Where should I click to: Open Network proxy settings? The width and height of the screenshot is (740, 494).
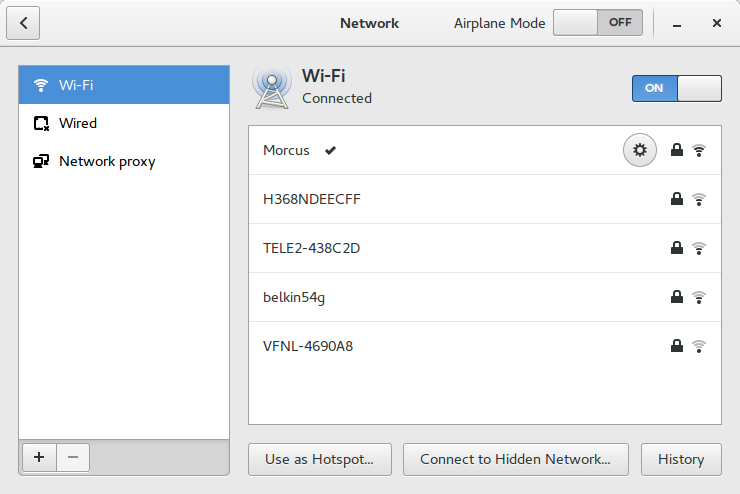pyautogui.click(x=124, y=161)
